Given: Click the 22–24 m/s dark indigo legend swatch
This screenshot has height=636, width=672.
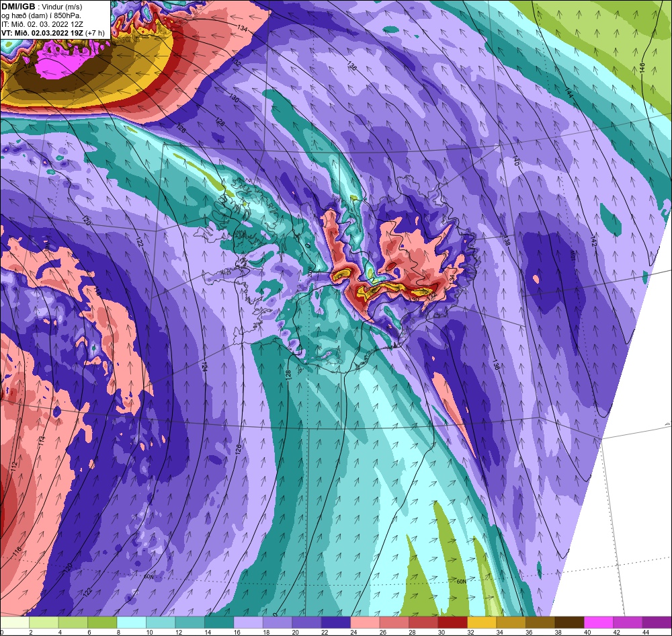Looking at the screenshot, I should coord(335,623).
